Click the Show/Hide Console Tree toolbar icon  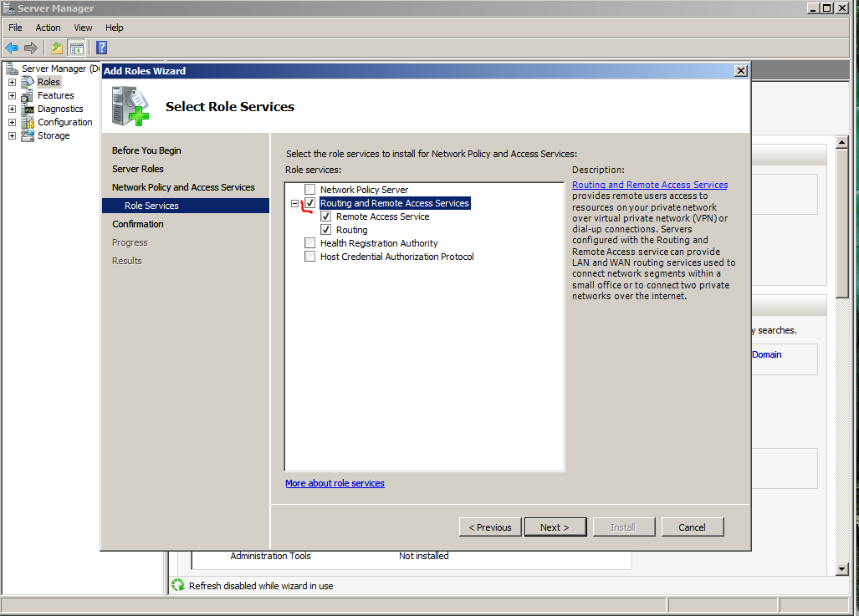77,48
